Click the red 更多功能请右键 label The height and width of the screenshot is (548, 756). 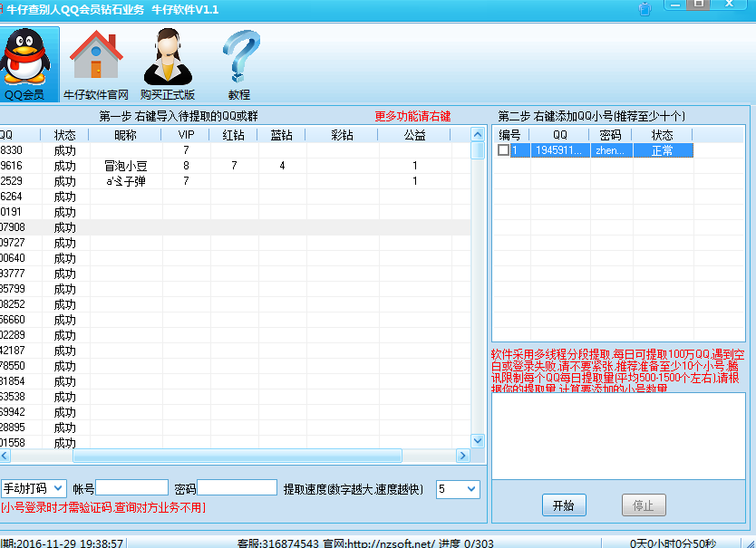pos(412,116)
